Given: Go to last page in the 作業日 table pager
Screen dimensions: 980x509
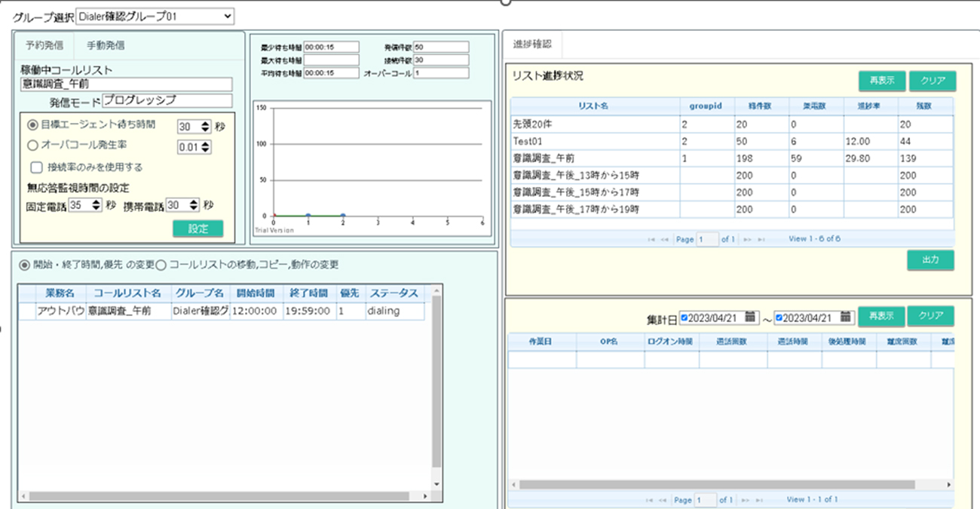Looking at the screenshot, I should 760,500.
